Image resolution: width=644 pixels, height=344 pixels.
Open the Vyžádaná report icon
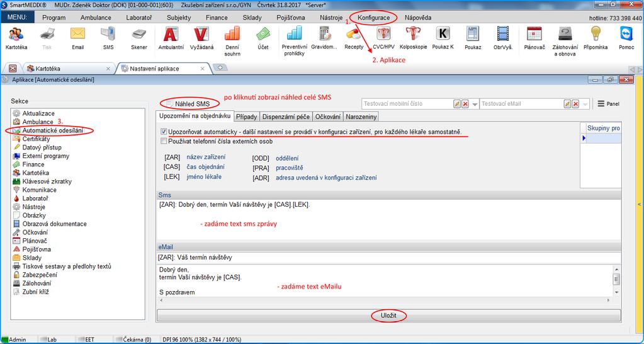coord(201,38)
